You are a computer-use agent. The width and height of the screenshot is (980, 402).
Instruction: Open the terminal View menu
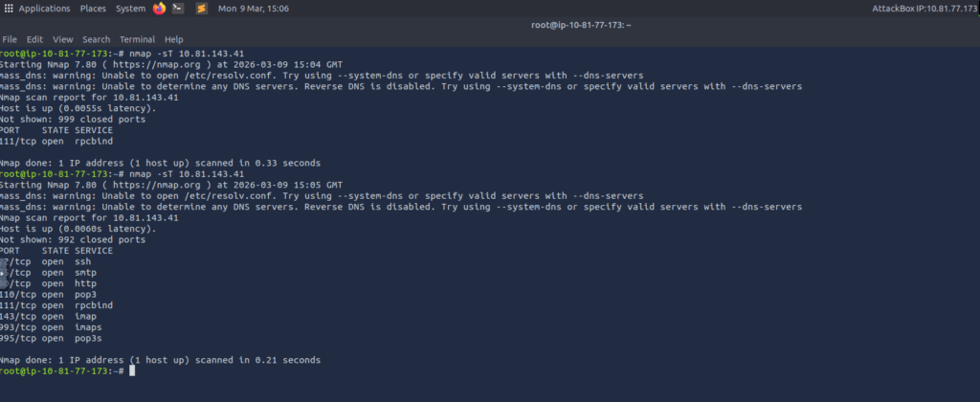click(62, 38)
